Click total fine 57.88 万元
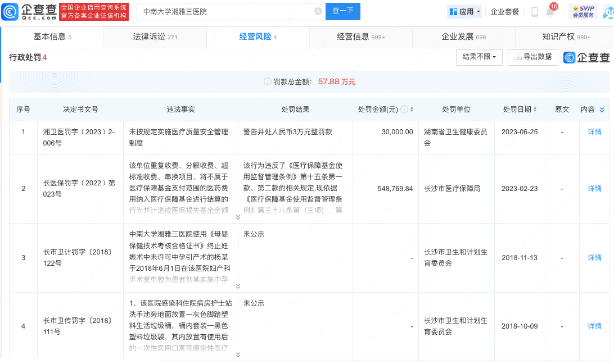Image resolution: width=614 pixels, height=364 pixels. 337,81
